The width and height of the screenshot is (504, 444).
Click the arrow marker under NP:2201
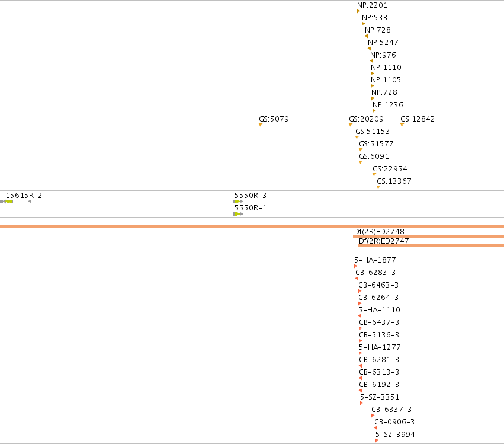coord(358,11)
